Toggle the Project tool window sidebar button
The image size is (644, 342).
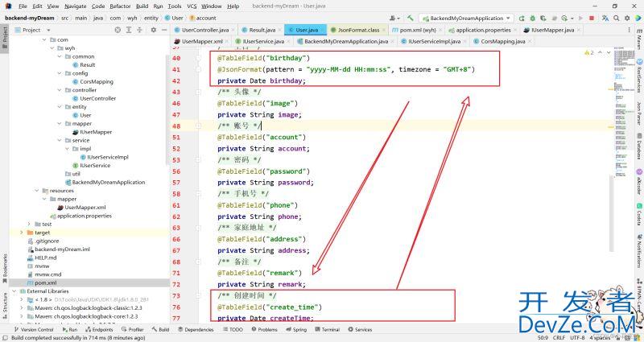coord(5,38)
